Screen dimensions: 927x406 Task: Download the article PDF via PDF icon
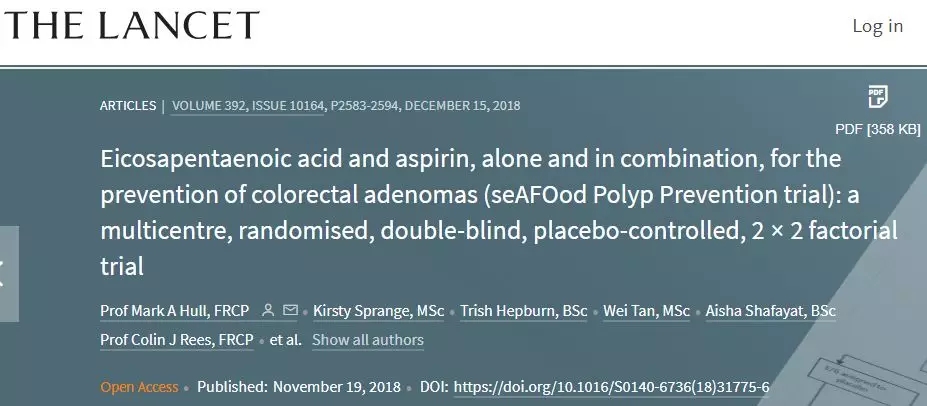tap(877, 98)
